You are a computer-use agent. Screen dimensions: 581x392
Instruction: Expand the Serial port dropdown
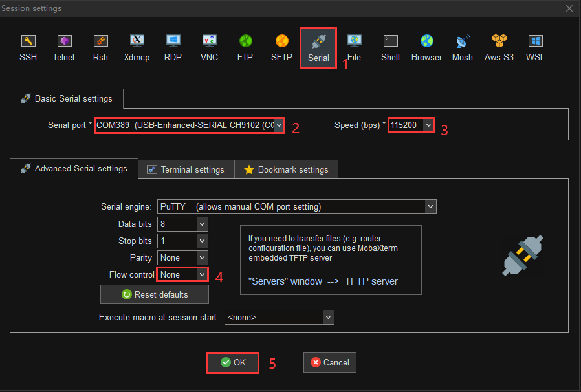click(278, 125)
